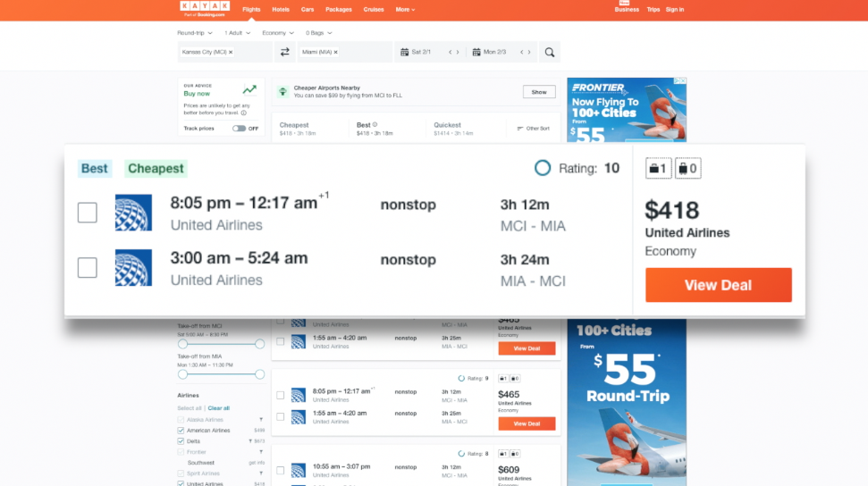The height and width of the screenshot is (486, 868).
Task: Open Other Sort options
Action: pyautogui.click(x=534, y=129)
